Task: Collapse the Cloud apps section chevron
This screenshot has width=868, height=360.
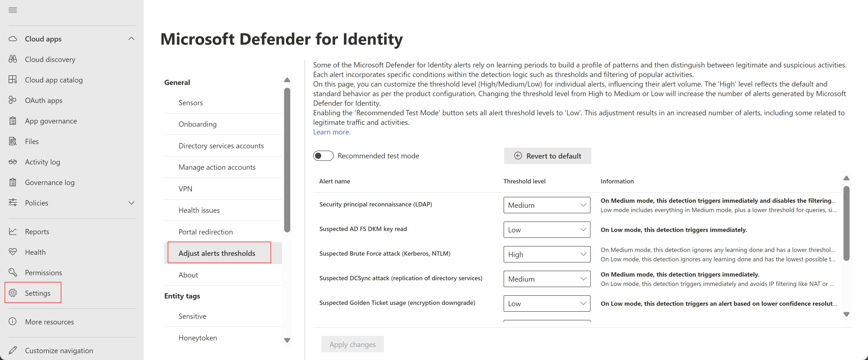Action: 131,39
